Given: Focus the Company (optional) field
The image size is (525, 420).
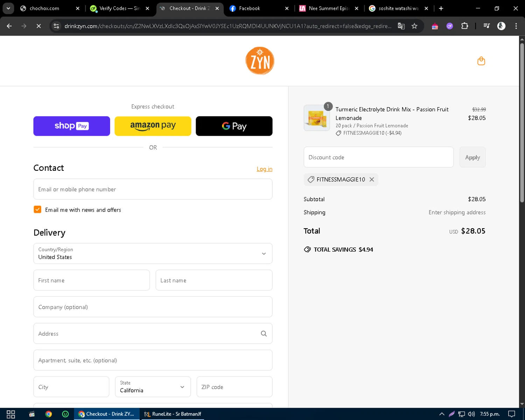Looking at the screenshot, I should point(153,307).
